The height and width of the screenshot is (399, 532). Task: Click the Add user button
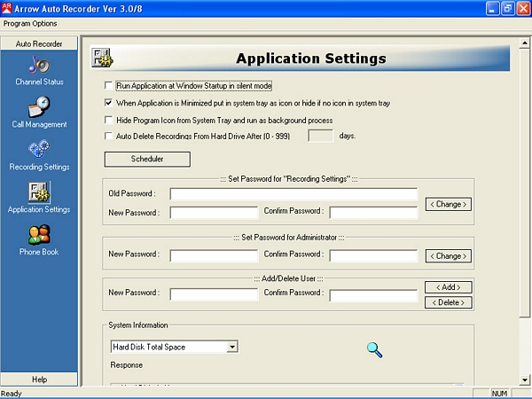pyautogui.click(x=448, y=287)
